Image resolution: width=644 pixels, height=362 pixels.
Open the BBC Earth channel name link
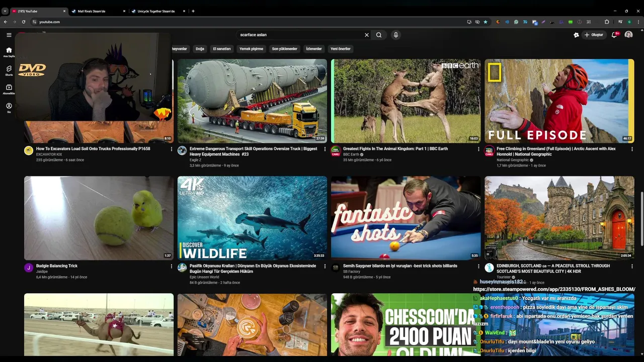351,154
